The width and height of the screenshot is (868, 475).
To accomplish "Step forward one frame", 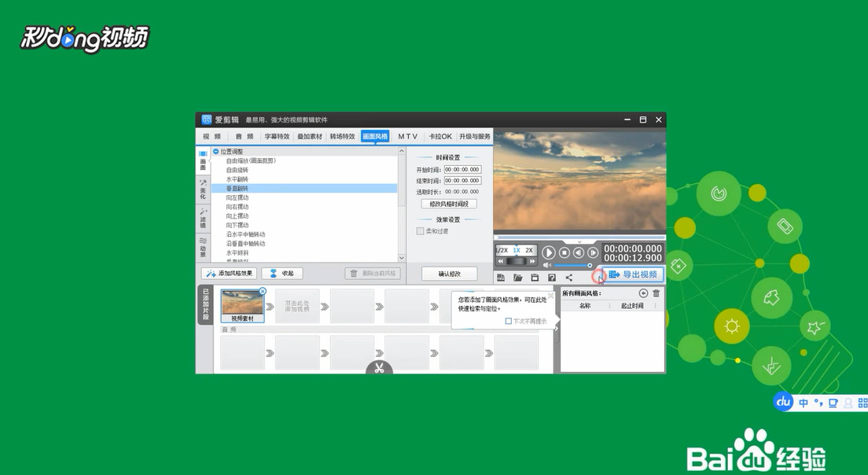I will [593, 253].
